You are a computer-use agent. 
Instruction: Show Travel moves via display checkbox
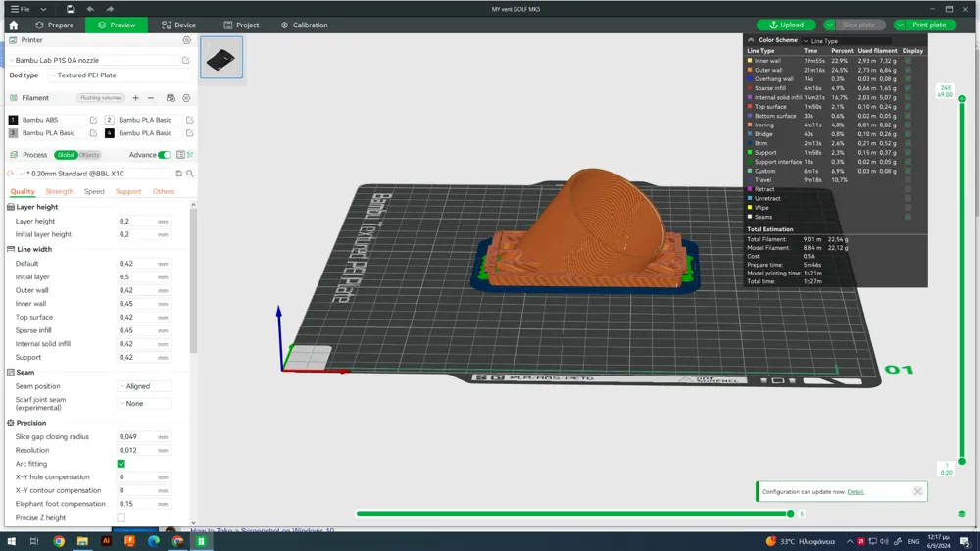pyautogui.click(x=907, y=180)
